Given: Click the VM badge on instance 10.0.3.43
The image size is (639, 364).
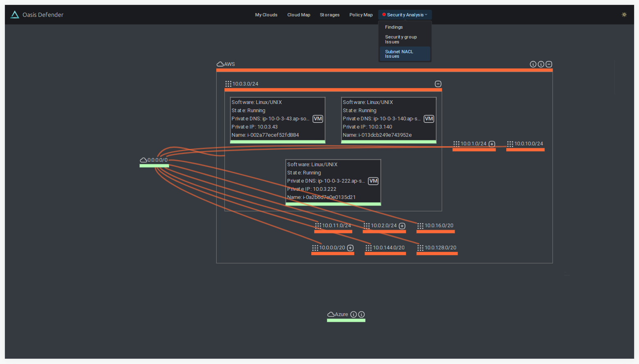Looking at the screenshot, I should [x=318, y=119].
